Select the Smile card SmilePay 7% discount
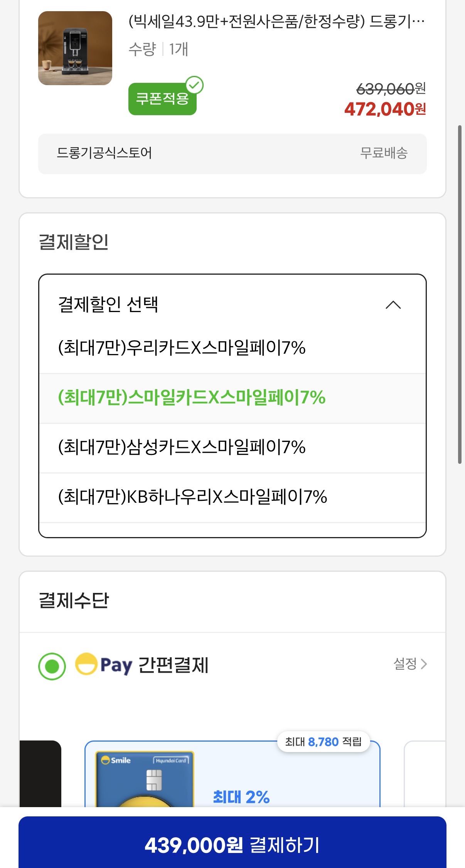The image size is (465, 868). point(192,398)
